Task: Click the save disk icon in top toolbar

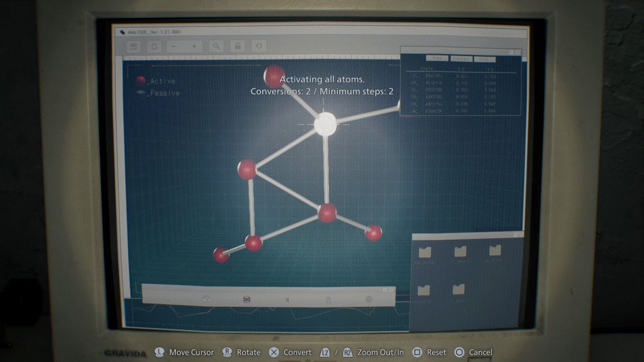Action: (134, 47)
